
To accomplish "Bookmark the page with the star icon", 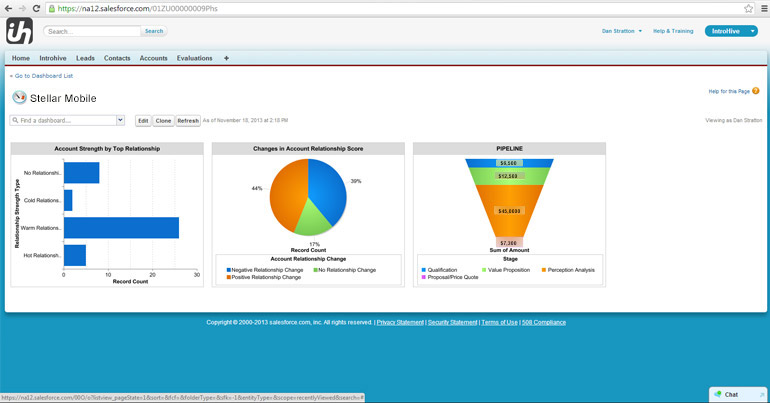I will pos(748,8).
